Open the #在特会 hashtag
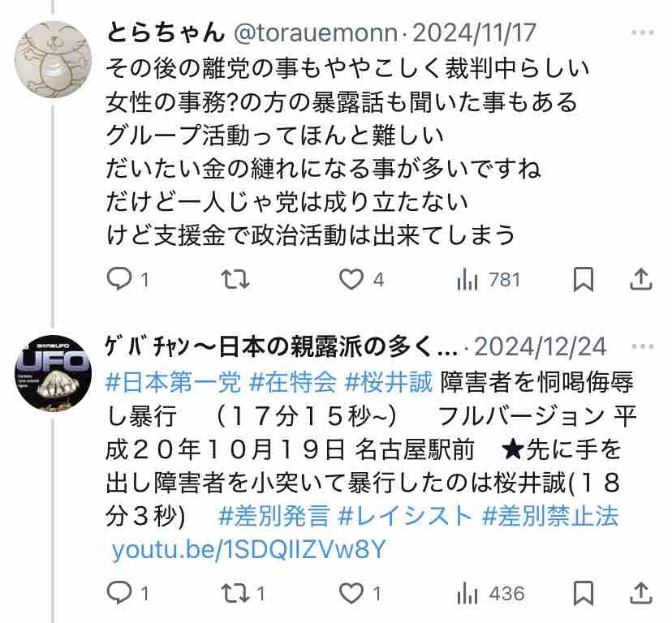 tap(293, 382)
